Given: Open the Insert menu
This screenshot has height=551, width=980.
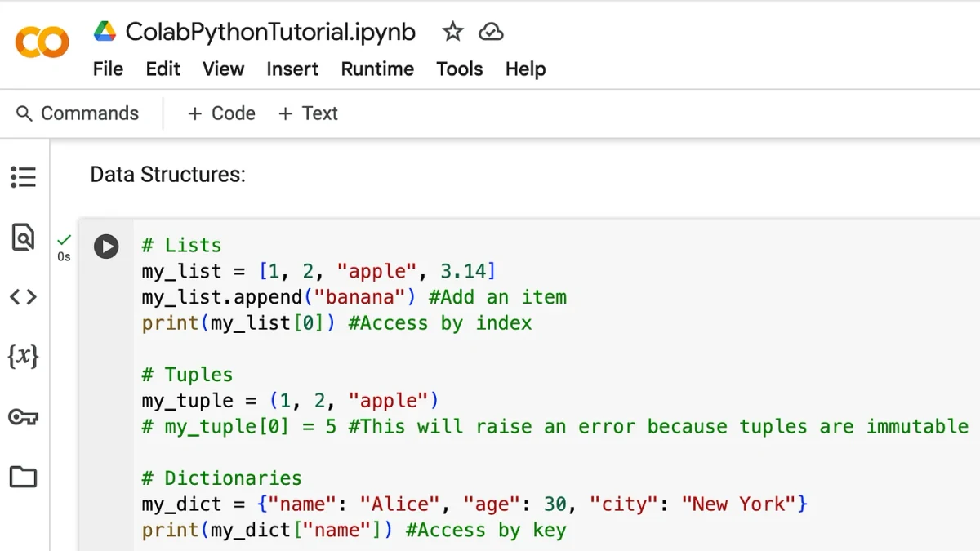Looking at the screenshot, I should [x=292, y=69].
